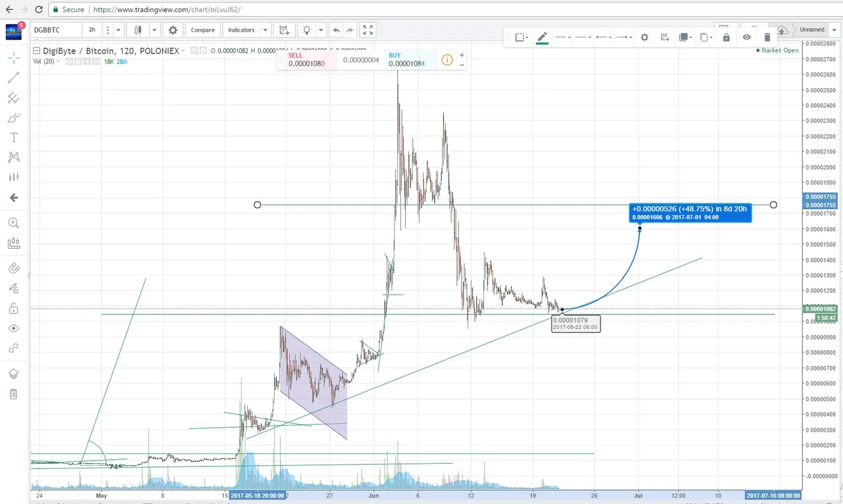The height and width of the screenshot is (504, 843).
Task: Open the Vol (20) indicator dropdown
Action: pyautogui.click(x=58, y=61)
